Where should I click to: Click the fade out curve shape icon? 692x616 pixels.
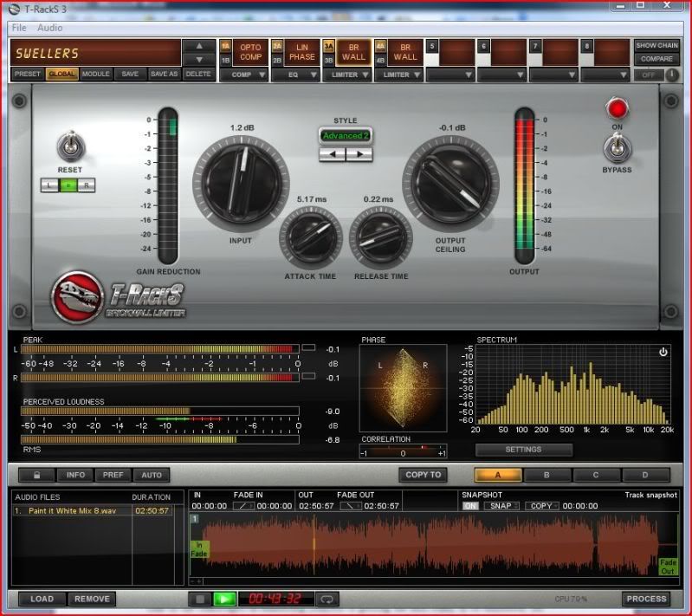click(x=351, y=506)
